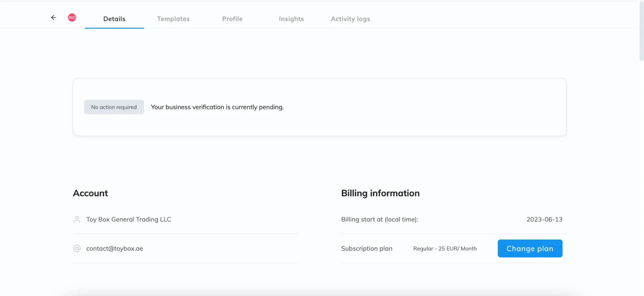Click the Subscription plan label
The width and height of the screenshot is (644, 296).
point(367,249)
